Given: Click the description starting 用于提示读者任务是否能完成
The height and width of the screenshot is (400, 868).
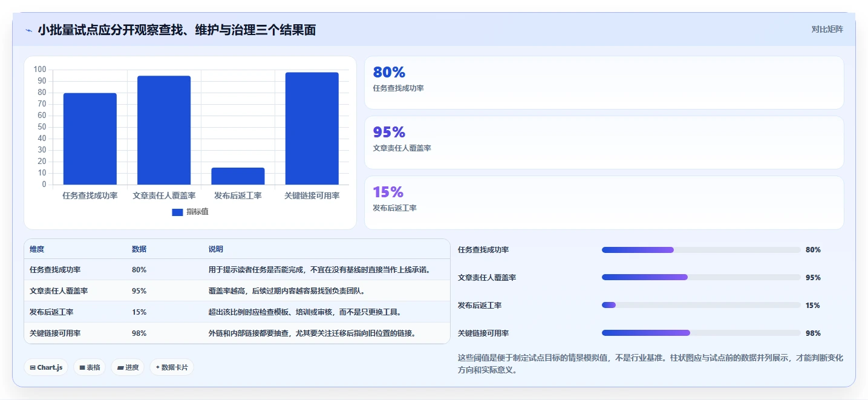Looking at the screenshot, I should pyautogui.click(x=321, y=270).
